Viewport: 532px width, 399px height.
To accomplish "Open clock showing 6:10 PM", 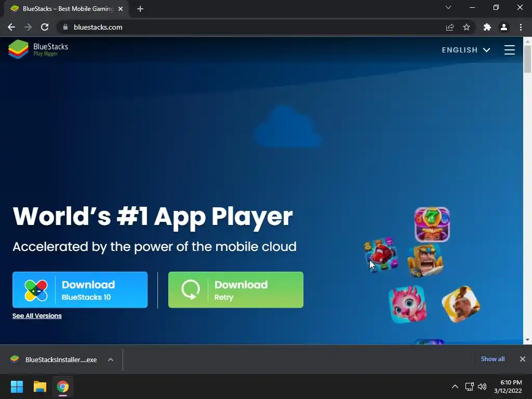I will [x=508, y=387].
